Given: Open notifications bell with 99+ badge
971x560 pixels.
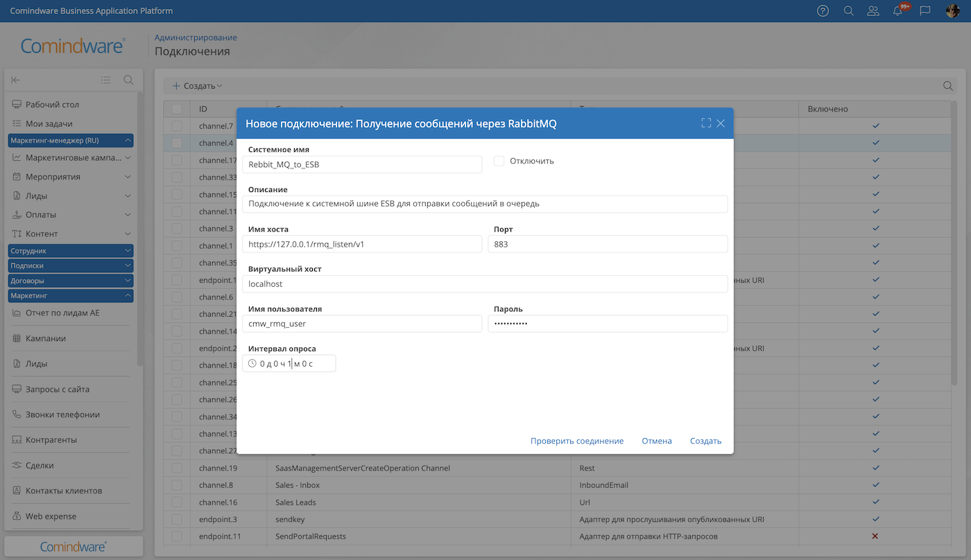Looking at the screenshot, I should (898, 11).
